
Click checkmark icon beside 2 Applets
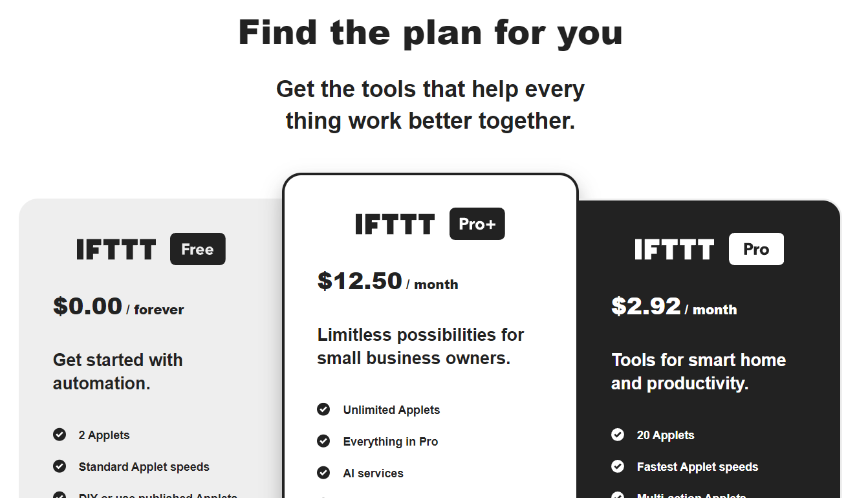tap(60, 435)
